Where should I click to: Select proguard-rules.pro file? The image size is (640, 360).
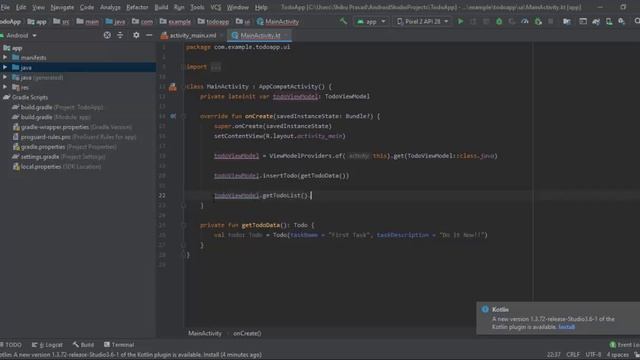click(78, 137)
